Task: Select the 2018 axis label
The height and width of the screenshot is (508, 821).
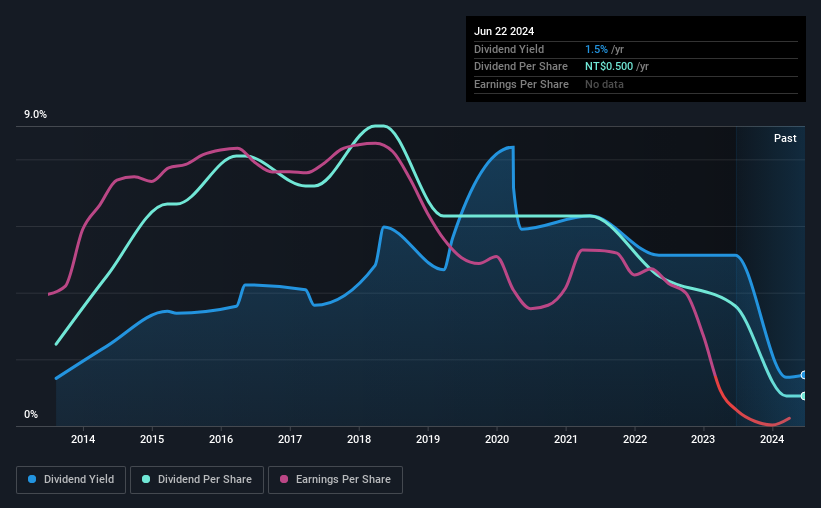Action: point(359,439)
